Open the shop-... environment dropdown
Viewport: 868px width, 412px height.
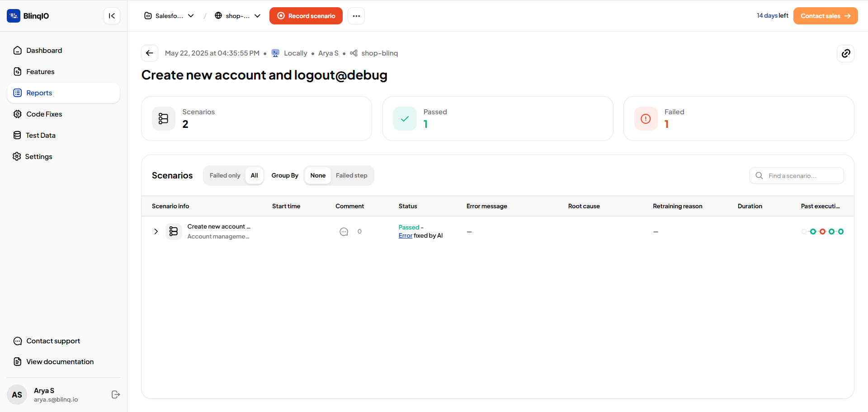[x=238, y=16]
